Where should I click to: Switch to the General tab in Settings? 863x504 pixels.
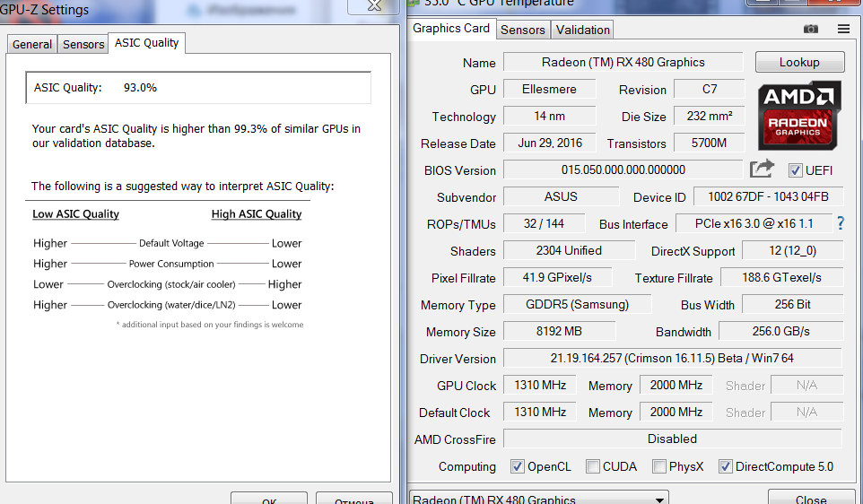click(32, 44)
